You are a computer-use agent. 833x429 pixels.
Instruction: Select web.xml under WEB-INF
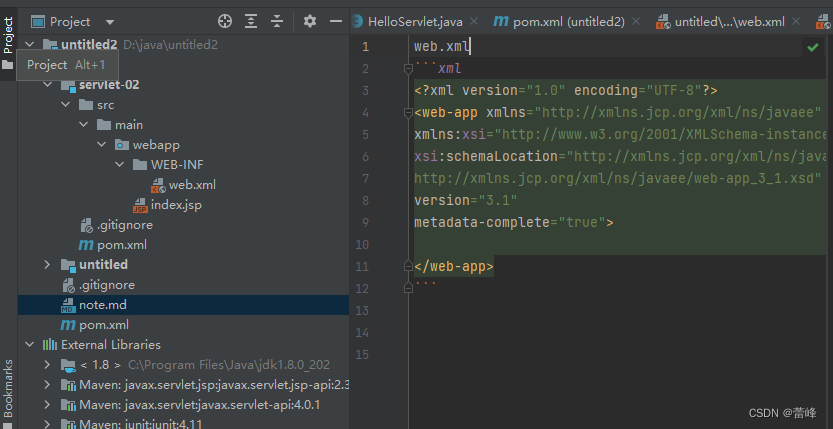coord(192,185)
